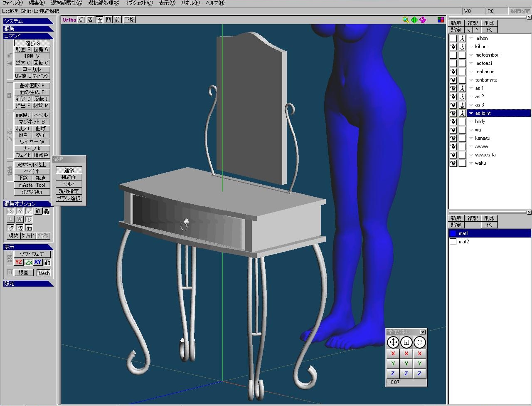The width and height of the screenshot is (532, 406).
Task: Select the move icon in 操作パネル
Action: tap(393, 342)
